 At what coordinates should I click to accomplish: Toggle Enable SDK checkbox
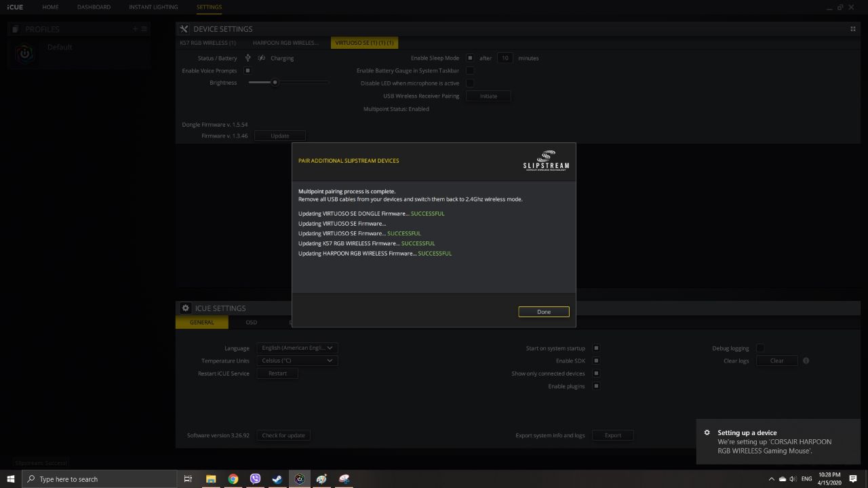click(596, 361)
